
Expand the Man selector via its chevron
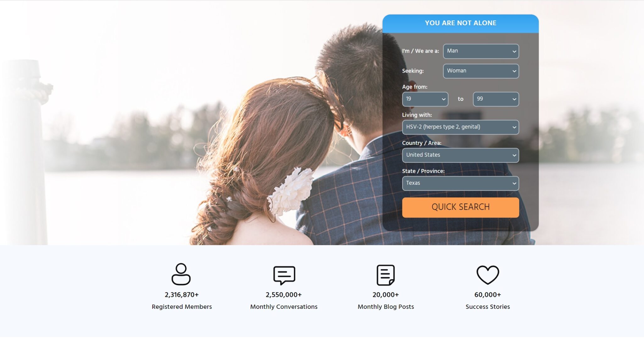[514, 51]
